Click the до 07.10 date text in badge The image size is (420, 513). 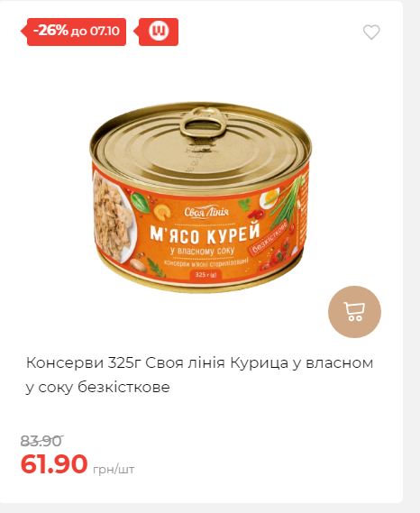pyautogui.click(x=96, y=31)
